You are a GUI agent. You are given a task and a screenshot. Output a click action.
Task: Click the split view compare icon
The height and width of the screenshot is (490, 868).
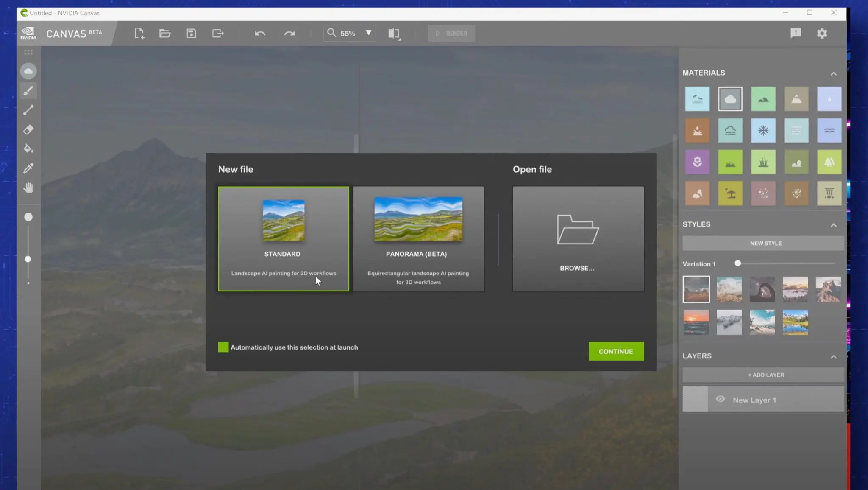tap(394, 34)
